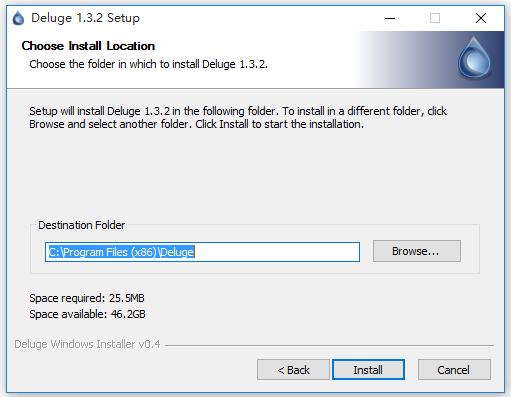Click the Choose Install Location heading

(x=88, y=46)
